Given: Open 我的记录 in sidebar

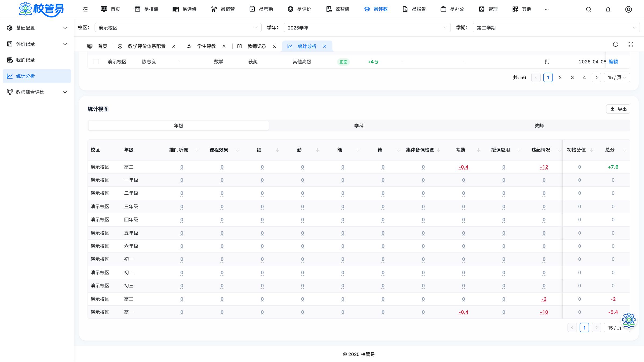Looking at the screenshot, I should [37, 60].
